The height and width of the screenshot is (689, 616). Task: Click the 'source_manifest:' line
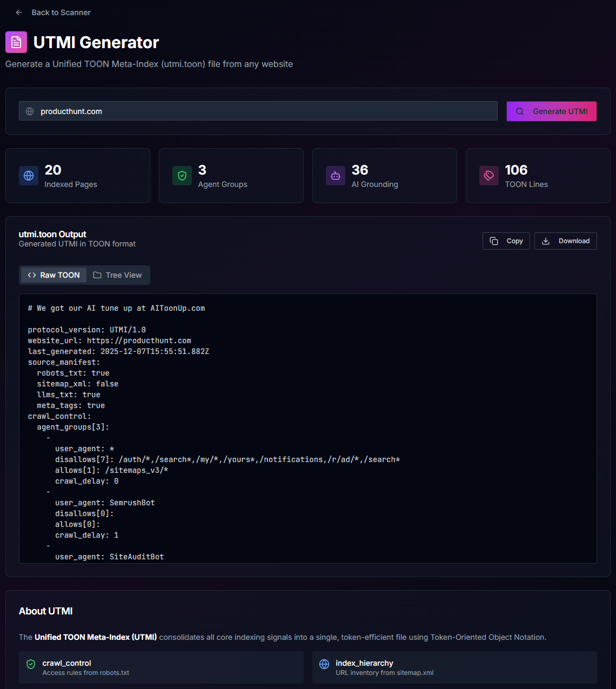coord(64,362)
